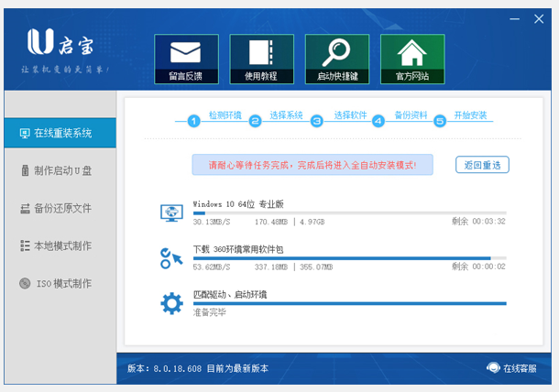Image resolution: width=559 pixels, height=392 pixels.
Task: Click the 170.48MB downloaded size value
Action: tap(271, 222)
